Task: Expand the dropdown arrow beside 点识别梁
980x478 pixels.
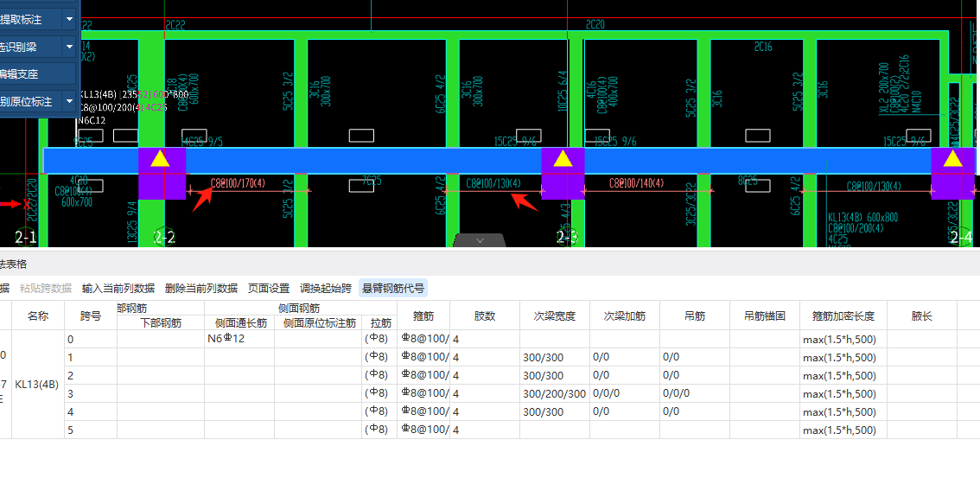Action: 69,48
